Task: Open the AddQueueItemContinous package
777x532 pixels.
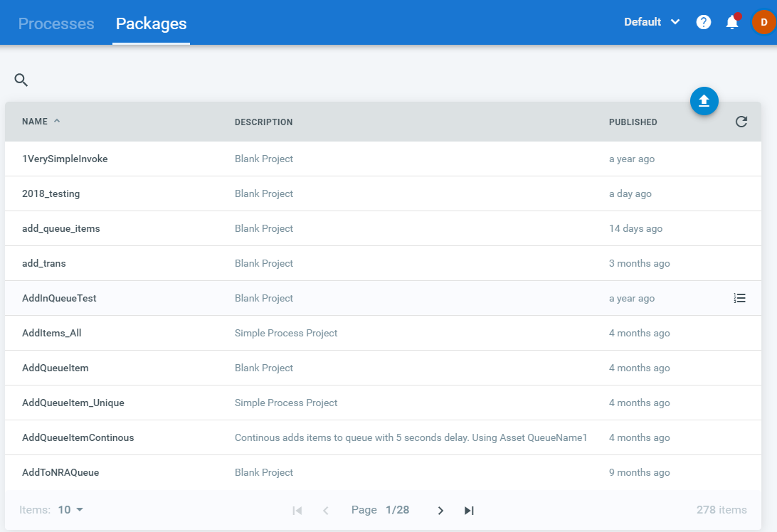Action: 78,437
